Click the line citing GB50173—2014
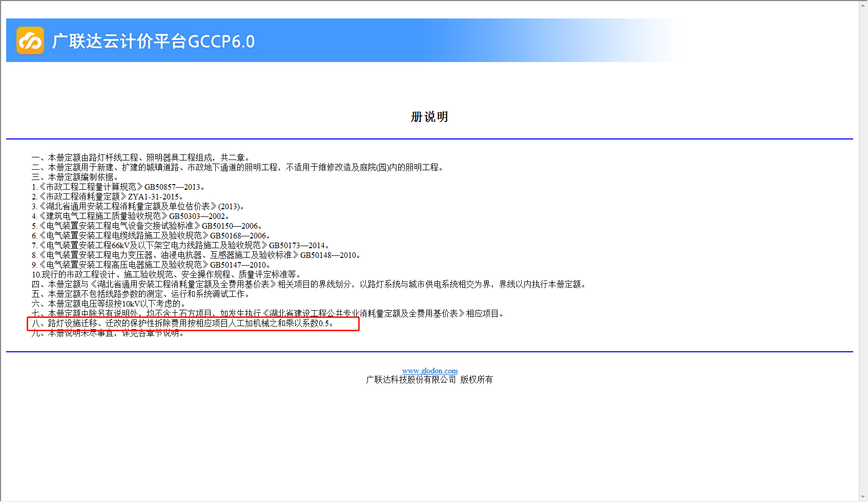Image resolution: width=868 pixels, height=502 pixels. (x=181, y=245)
